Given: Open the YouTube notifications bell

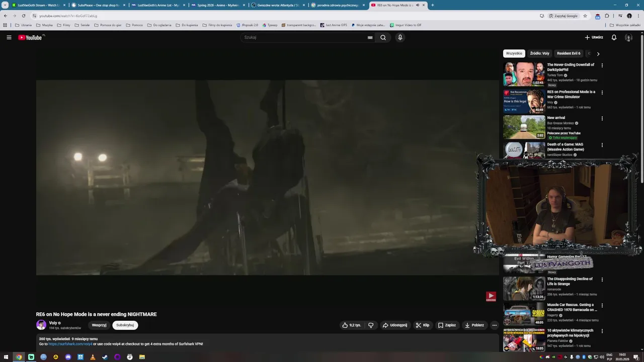Looking at the screenshot, I should (x=614, y=37).
